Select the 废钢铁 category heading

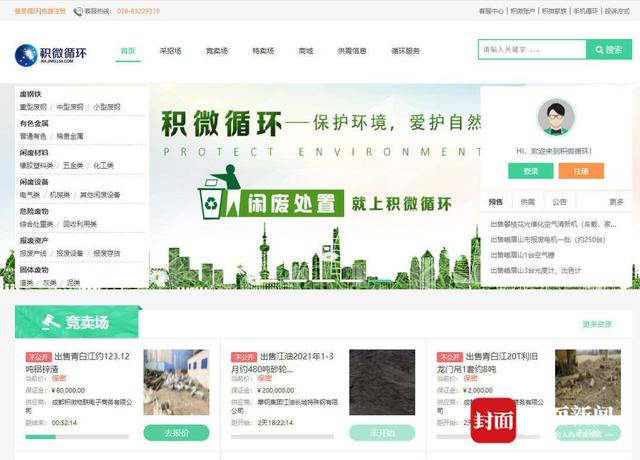click(x=31, y=94)
